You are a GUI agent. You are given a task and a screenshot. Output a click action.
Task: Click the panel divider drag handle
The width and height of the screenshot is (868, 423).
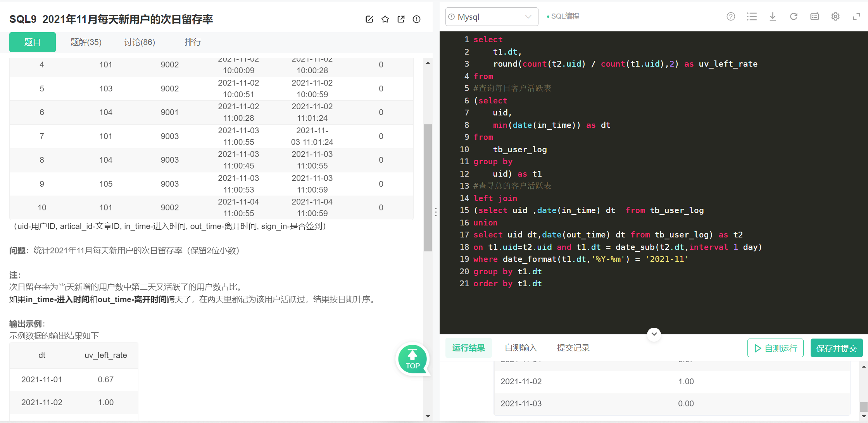pyautogui.click(x=436, y=212)
